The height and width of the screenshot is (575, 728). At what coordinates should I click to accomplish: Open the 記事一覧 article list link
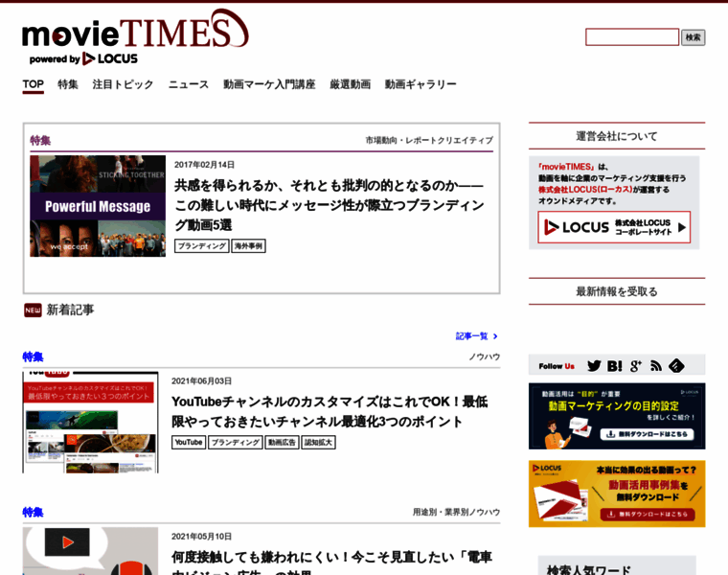[476, 336]
